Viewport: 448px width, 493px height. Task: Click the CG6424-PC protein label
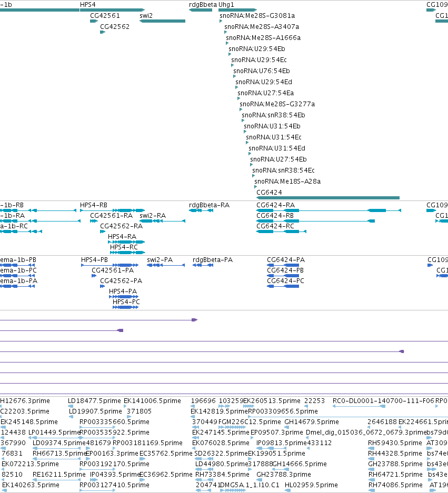[285, 281]
